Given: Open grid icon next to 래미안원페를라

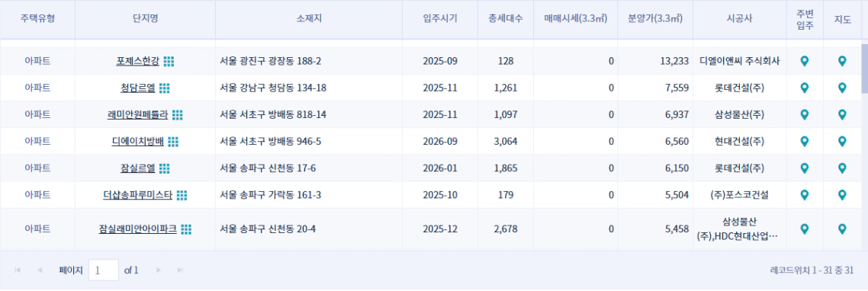Looking at the screenshot, I should pyautogui.click(x=177, y=114).
